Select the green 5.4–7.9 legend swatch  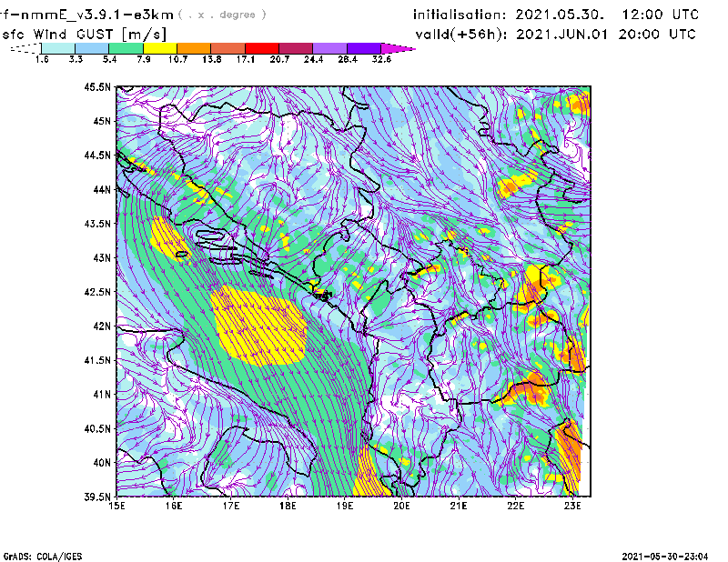click(x=126, y=48)
